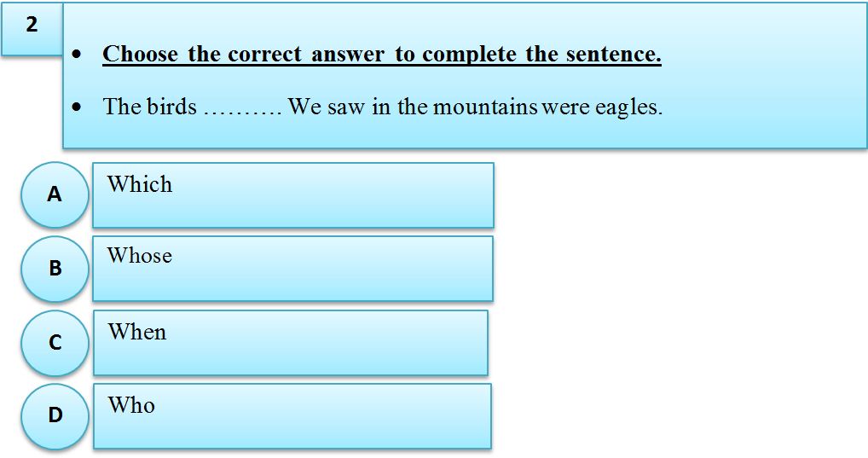The height and width of the screenshot is (458, 868).
Task: Click the word Whose in option B
Action: coord(140,255)
